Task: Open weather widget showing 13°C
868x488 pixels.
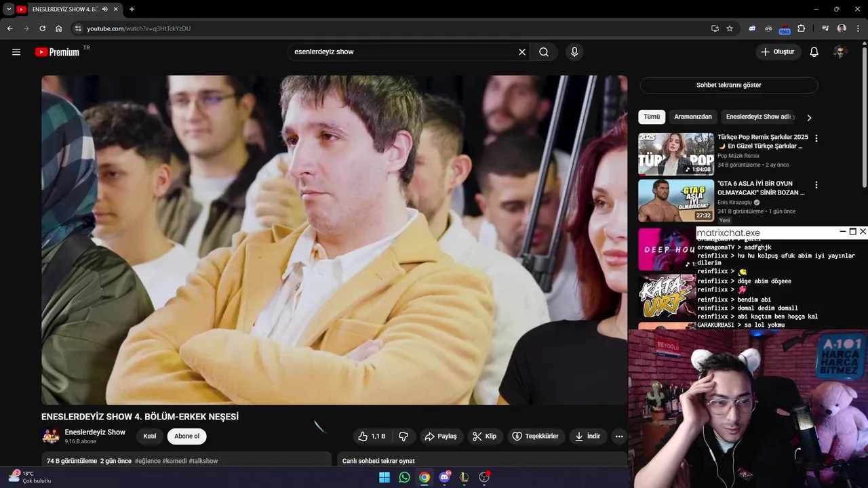Action: point(29,477)
